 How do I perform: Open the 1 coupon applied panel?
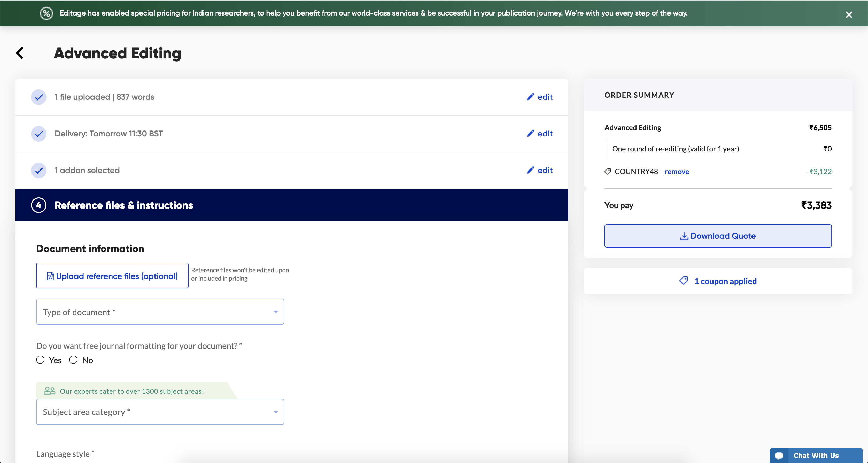coord(718,281)
